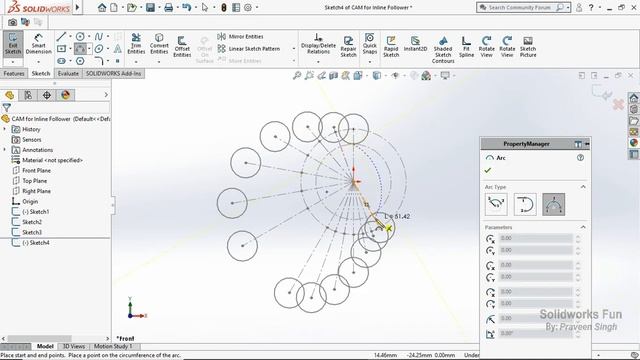The width and height of the screenshot is (640, 360).
Task: Select the Line sketch tool
Action: [x=61, y=37]
